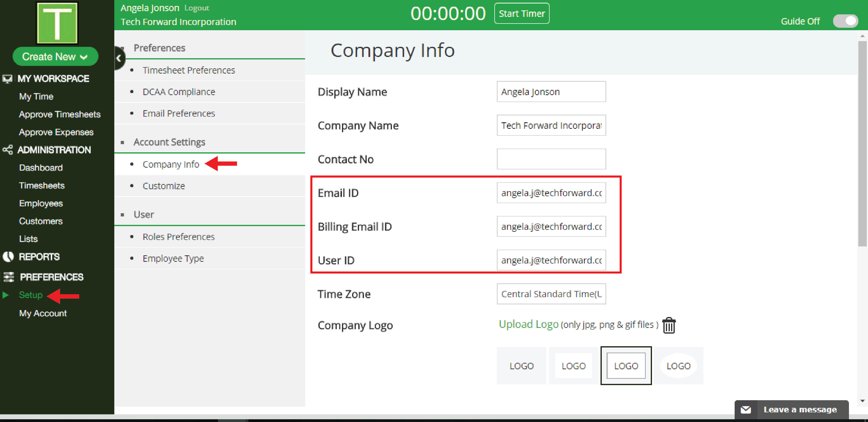This screenshot has width=868, height=422.
Task: Click the Reports pie chart icon
Action: [8, 257]
